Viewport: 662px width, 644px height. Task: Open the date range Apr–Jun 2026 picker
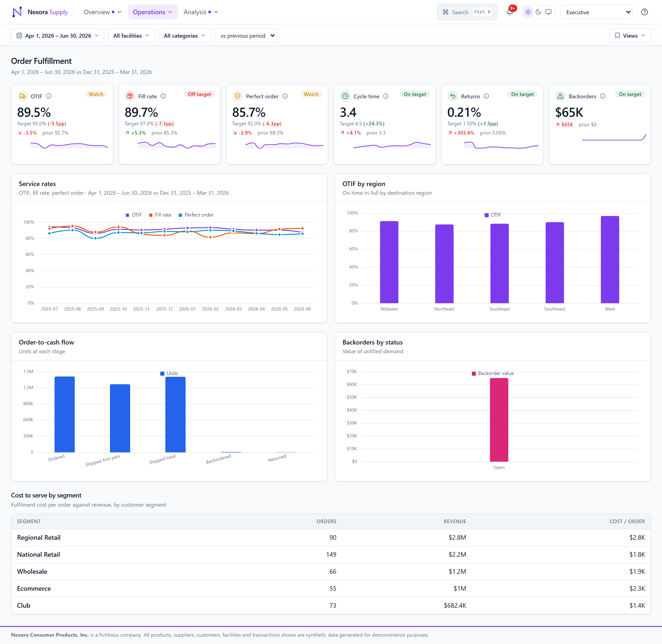(x=57, y=36)
